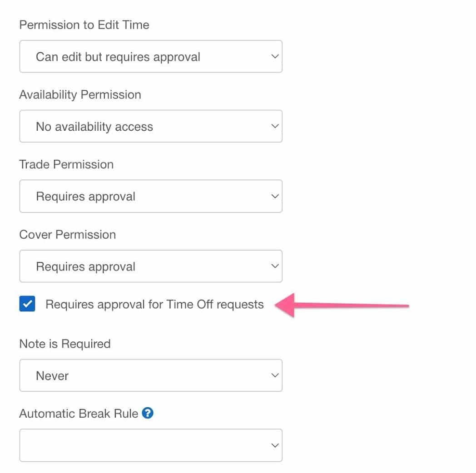Click the Trade Permission label

click(x=66, y=164)
